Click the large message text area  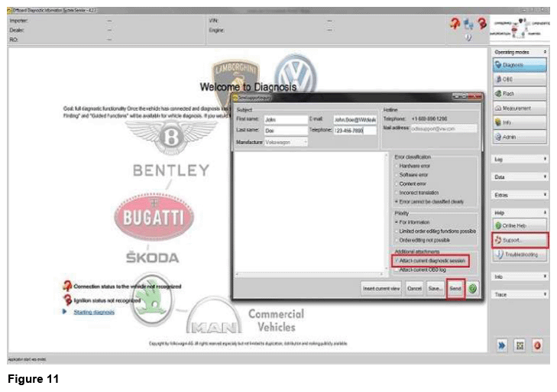[309, 212]
